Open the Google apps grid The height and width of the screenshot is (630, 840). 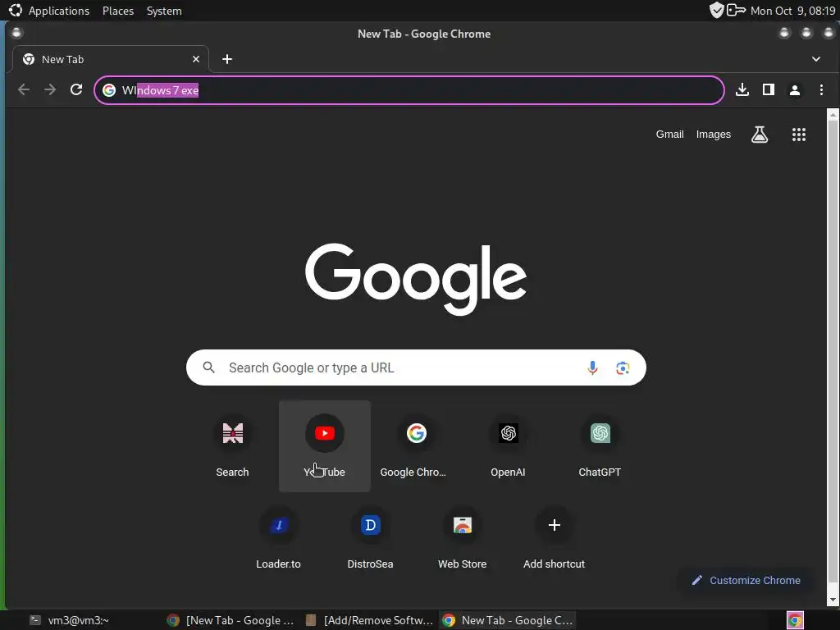pyautogui.click(x=799, y=135)
